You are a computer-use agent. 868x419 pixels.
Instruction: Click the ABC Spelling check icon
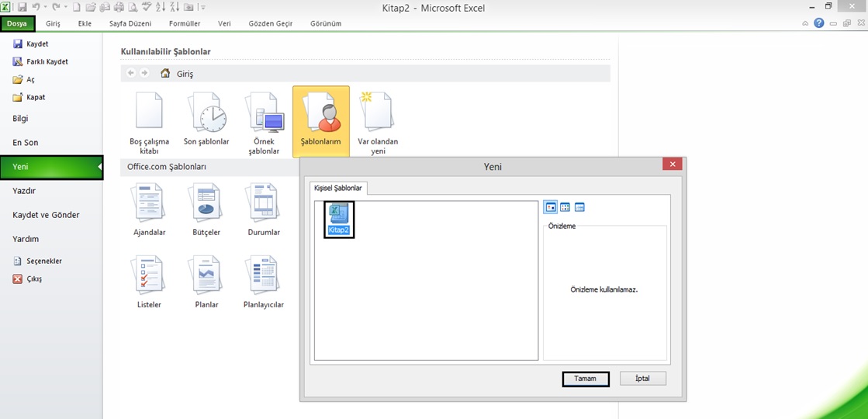[x=147, y=7]
